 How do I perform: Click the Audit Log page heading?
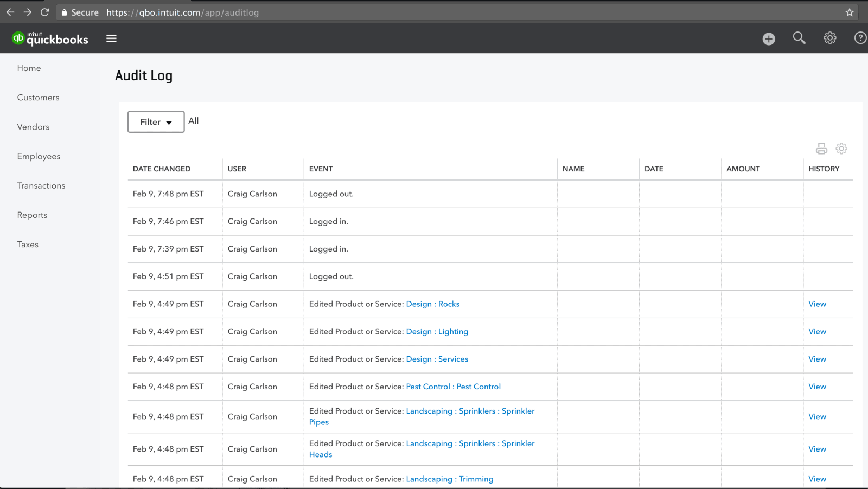tap(144, 76)
